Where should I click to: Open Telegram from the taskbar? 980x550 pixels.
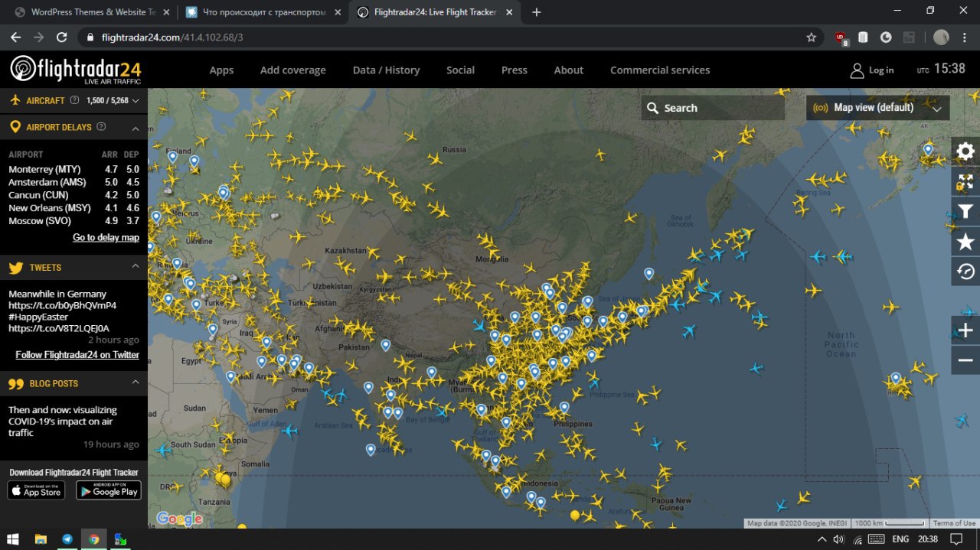point(67,539)
